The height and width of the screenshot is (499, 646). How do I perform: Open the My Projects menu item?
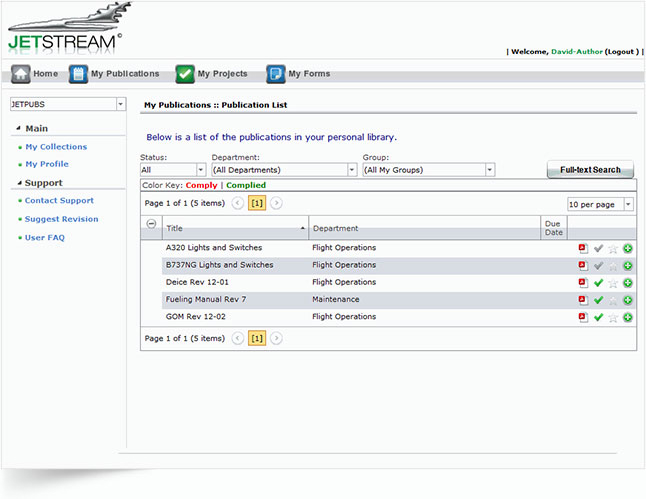222,74
